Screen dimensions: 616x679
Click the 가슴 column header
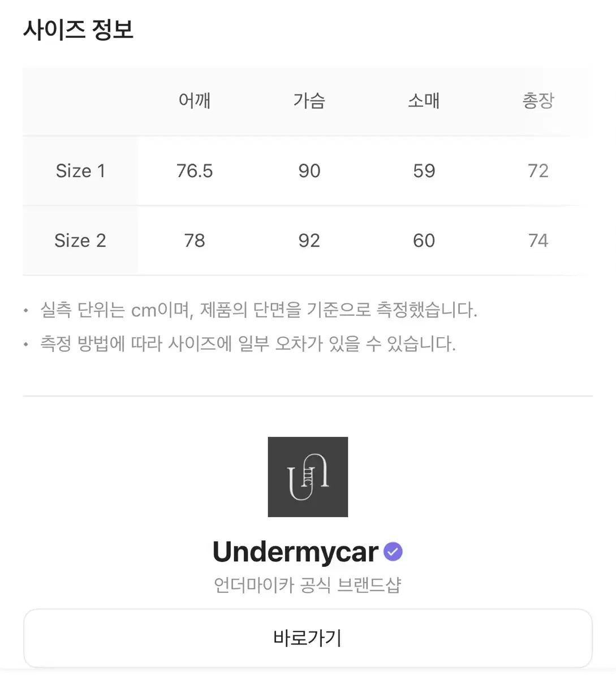(309, 101)
